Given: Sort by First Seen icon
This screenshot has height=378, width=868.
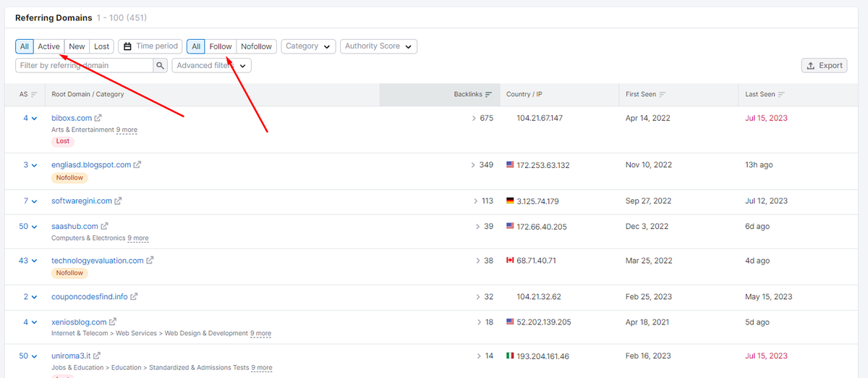Looking at the screenshot, I should [x=663, y=94].
